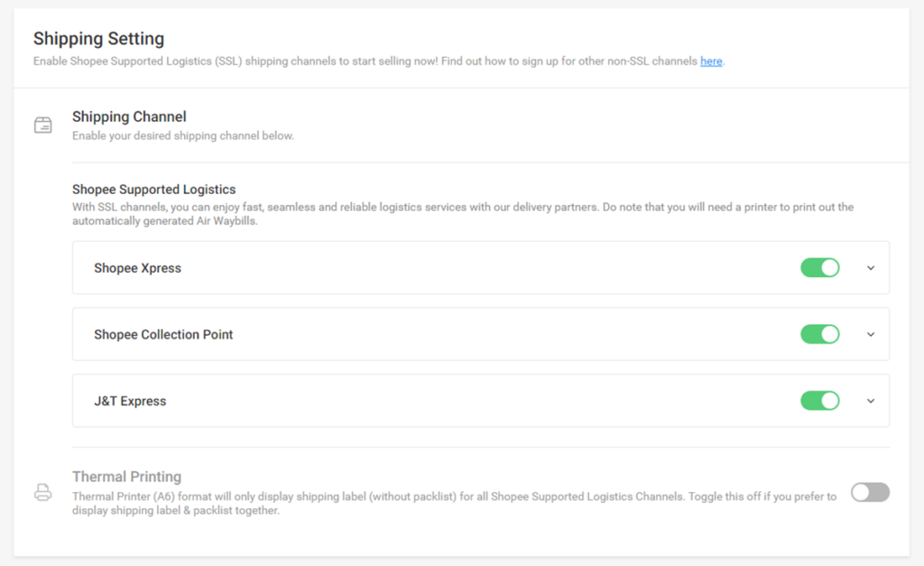This screenshot has height=566, width=924.
Task: Click the Shopee Supported Logistics heading
Action: click(x=153, y=190)
